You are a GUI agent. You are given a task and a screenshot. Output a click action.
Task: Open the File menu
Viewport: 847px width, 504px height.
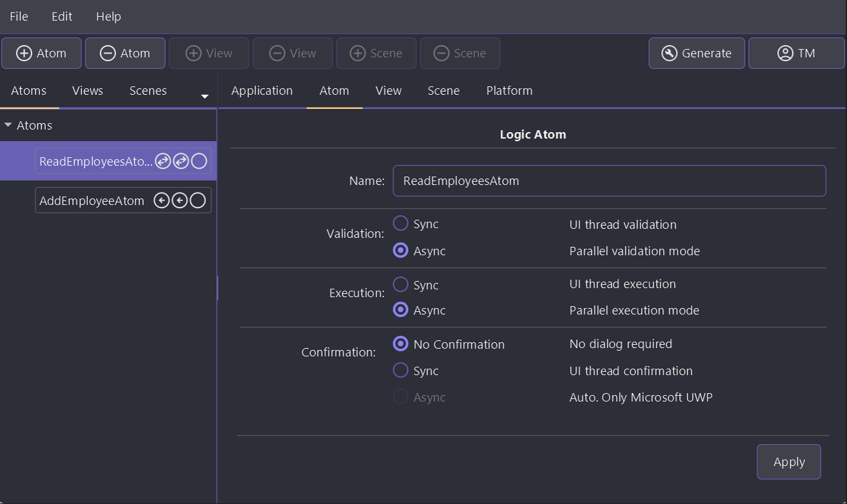(x=19, y=16)
